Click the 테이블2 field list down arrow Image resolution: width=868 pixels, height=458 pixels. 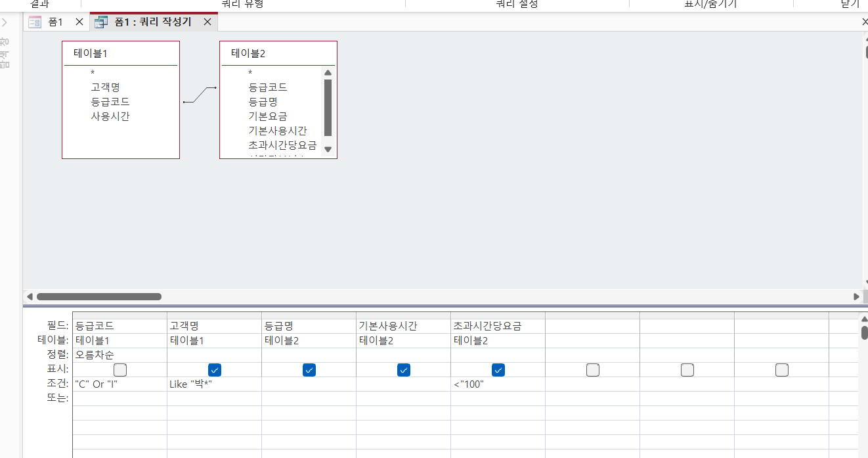328,149
